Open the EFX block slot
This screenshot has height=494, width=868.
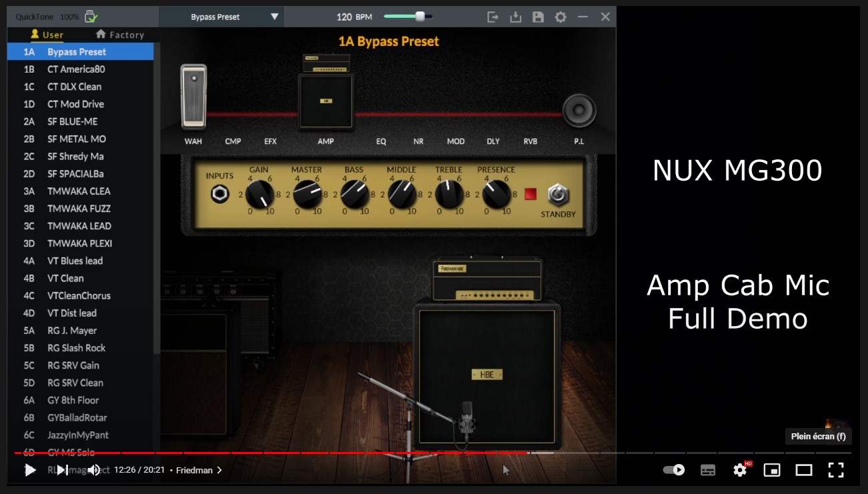(x=270, y=141)
